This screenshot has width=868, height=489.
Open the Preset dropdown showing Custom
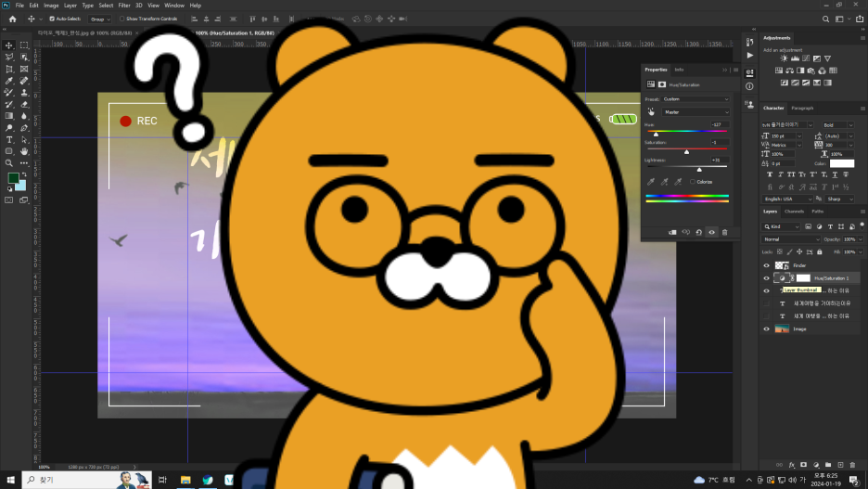pos(696,99)
